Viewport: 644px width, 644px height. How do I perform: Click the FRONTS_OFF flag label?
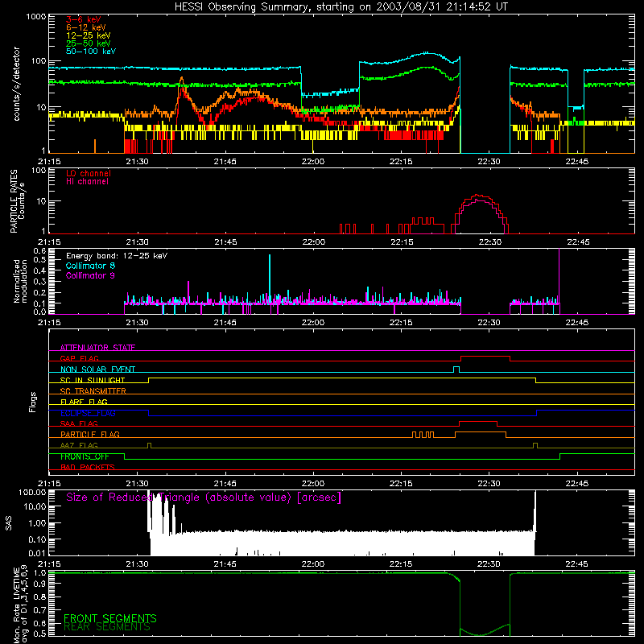click(x=85, y=456)
